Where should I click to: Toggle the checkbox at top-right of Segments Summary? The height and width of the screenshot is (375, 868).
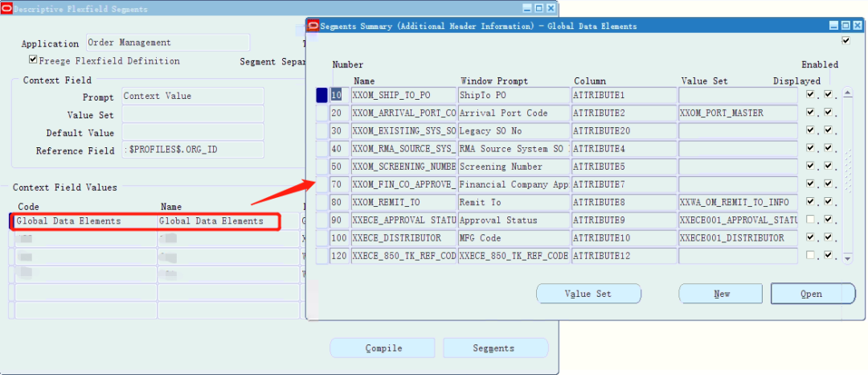click(x=845, y=40)
